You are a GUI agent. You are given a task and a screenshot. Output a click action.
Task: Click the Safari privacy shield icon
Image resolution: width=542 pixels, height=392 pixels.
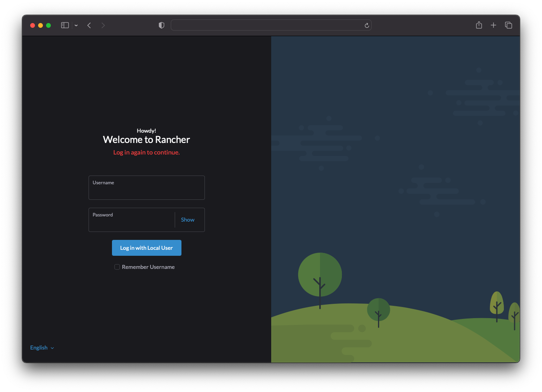pos(161,25)
